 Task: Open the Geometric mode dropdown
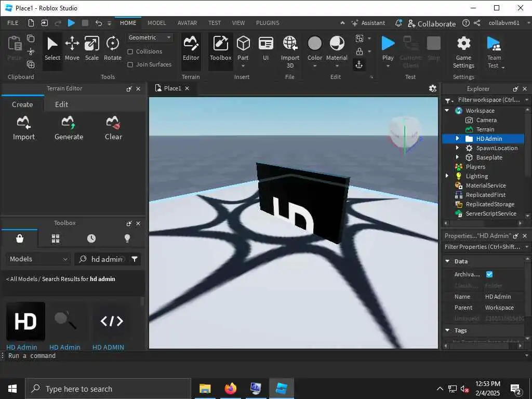click(150, 37)
